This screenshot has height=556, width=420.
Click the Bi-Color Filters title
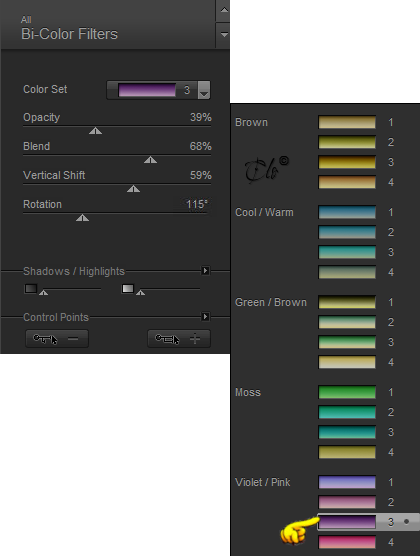[70, 34]
